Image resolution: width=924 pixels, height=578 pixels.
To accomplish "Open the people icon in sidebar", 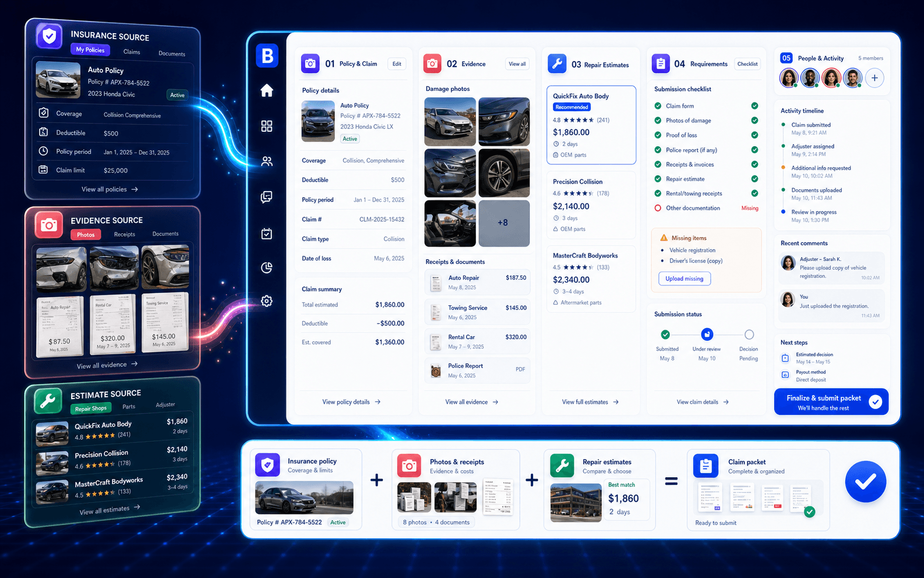I will [x=267, y=161].
